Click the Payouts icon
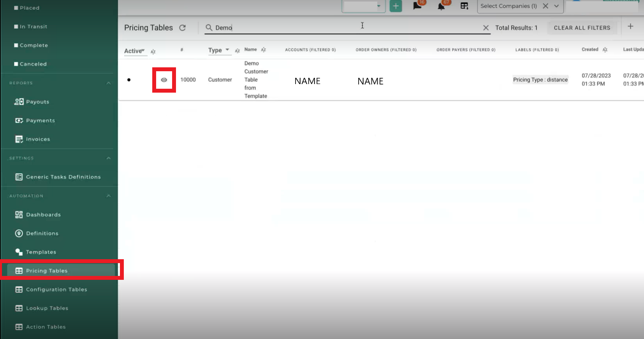Screen dimensions: 644x339 pos(19,102)
